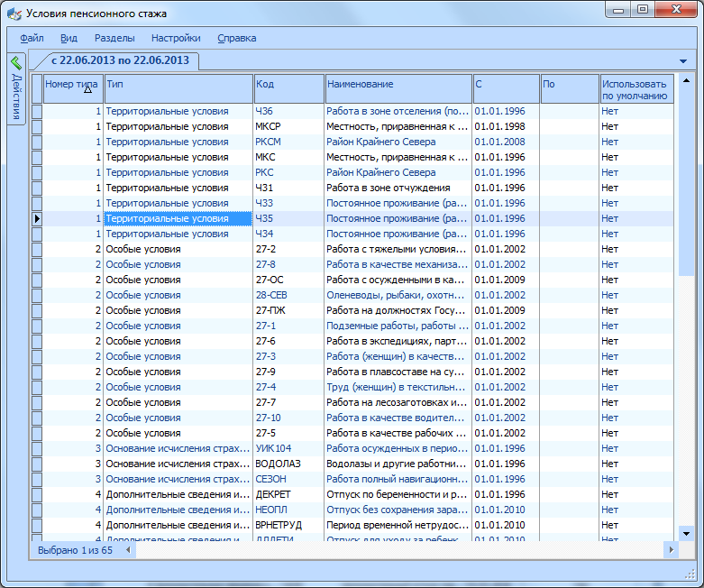
Task: Tick the row selector for code ДЕКРЕТ
Action: [x=37, y=494]
